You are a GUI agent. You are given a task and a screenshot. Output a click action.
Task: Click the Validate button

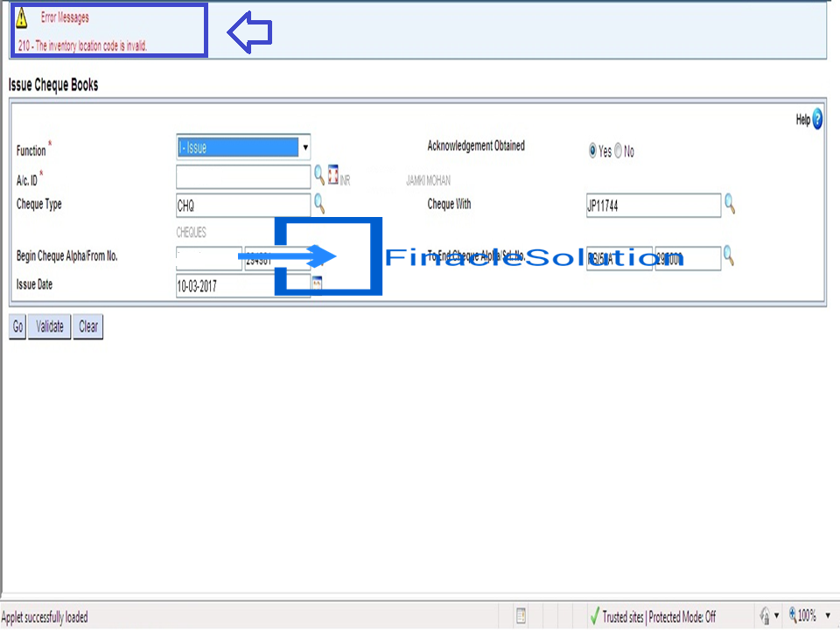(x=48, y=326)
